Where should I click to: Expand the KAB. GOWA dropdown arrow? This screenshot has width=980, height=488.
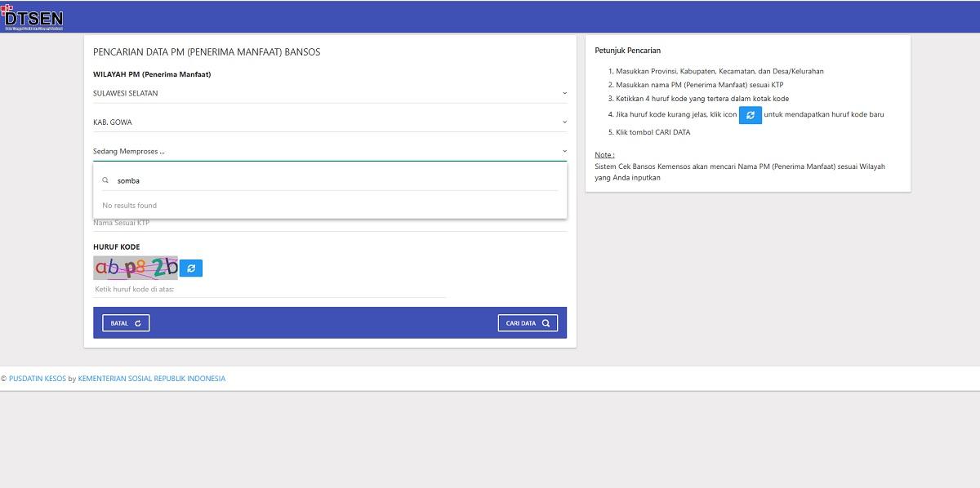click(x=564, y=122)
